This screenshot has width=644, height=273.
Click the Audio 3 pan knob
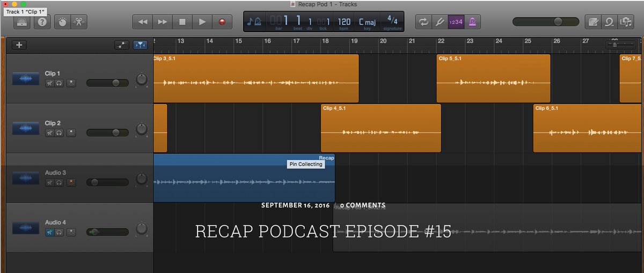141,179
